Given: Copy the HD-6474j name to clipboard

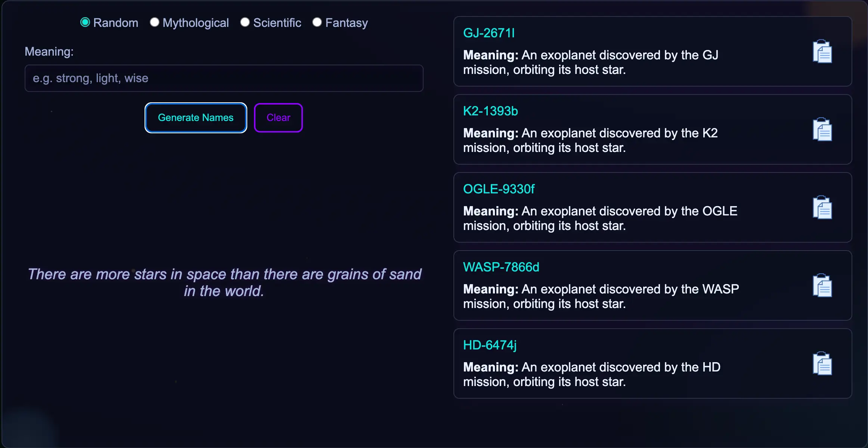Looking at the screenshot, I should tap(822, 363).
